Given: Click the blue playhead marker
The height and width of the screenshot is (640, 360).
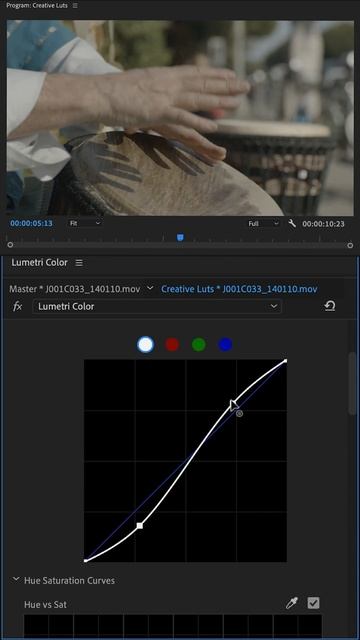Looking at the screenshot, I should [180, 237].
